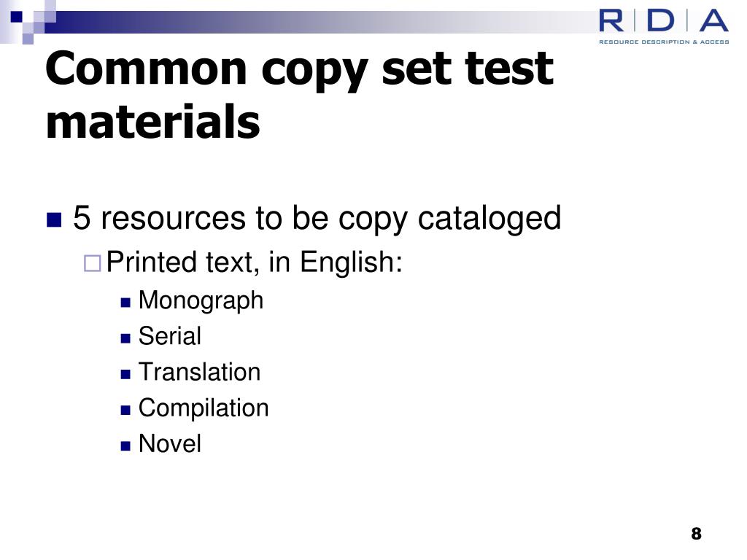This screenshot has width=747, height=560.
Task: Click the bullet marker next to Monograph
Action: 125,301
